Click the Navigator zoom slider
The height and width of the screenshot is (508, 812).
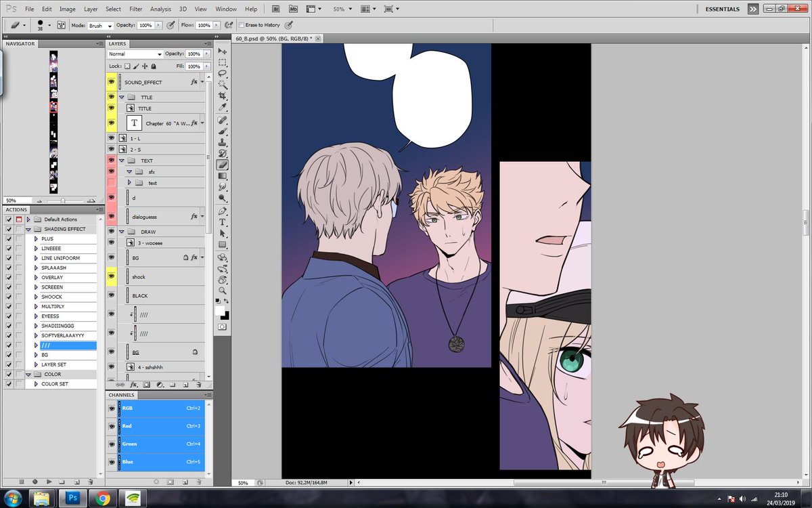(x=62, y=200)
